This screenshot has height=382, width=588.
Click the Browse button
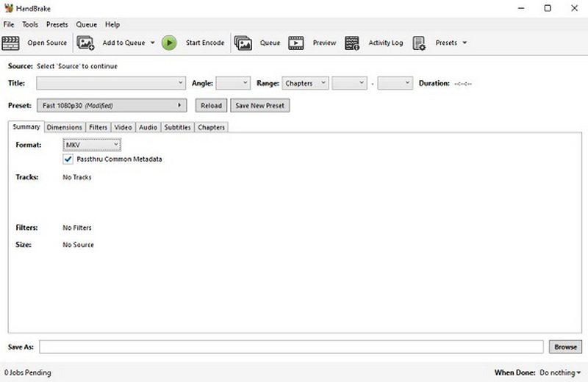coord(565,347)
